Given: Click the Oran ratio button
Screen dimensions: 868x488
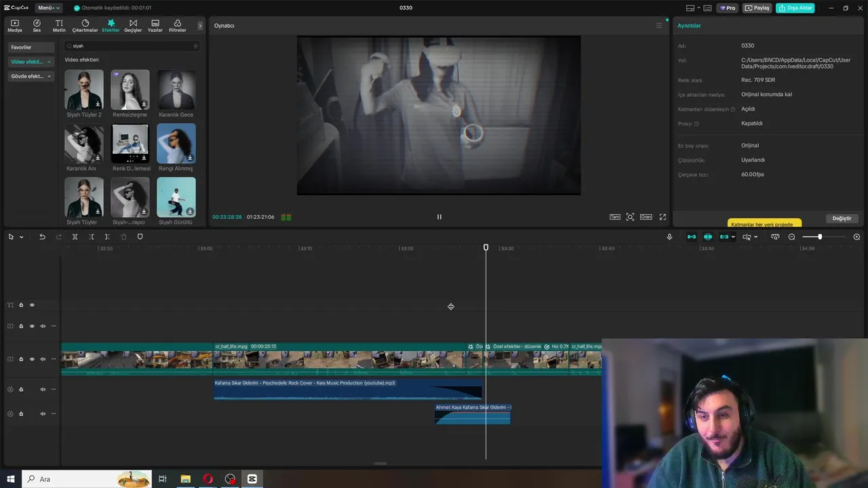Looking at the screenshot, I should pos(646,217).
